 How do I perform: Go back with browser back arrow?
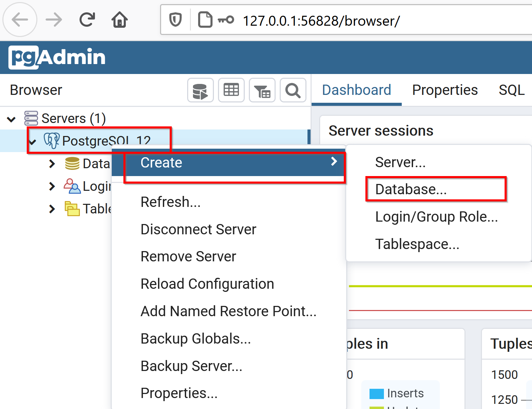tap(20, 20)
